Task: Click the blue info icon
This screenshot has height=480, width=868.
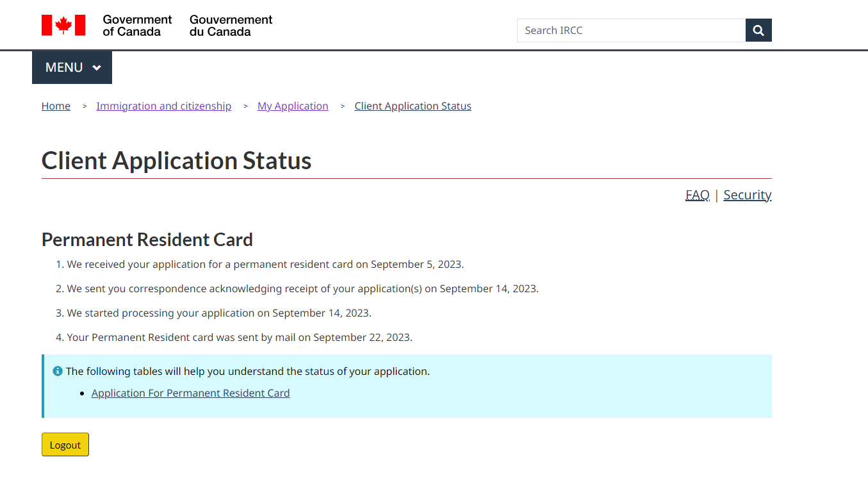Action: (x=58, y=371)
